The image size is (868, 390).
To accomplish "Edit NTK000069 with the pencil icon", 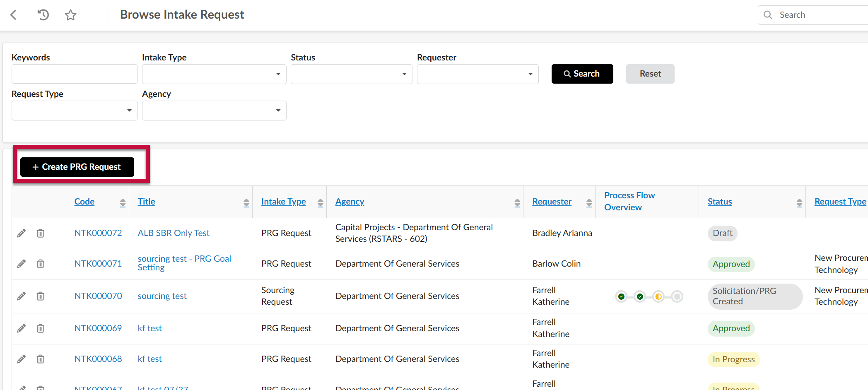I will click(x=21, y=328).
